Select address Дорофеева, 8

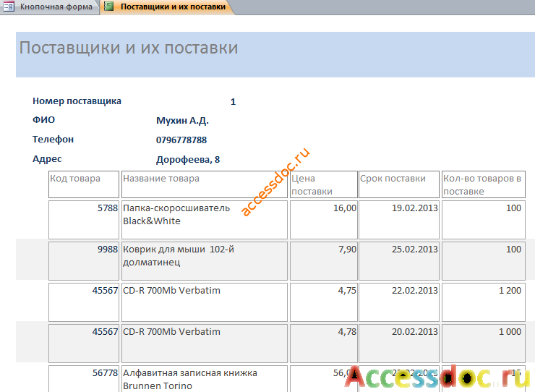pos(188,159)
